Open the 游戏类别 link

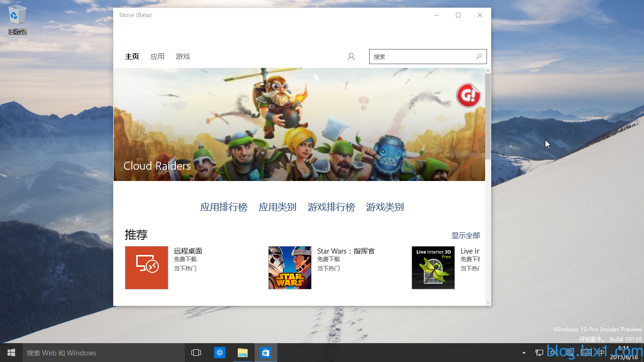(385, 207)
